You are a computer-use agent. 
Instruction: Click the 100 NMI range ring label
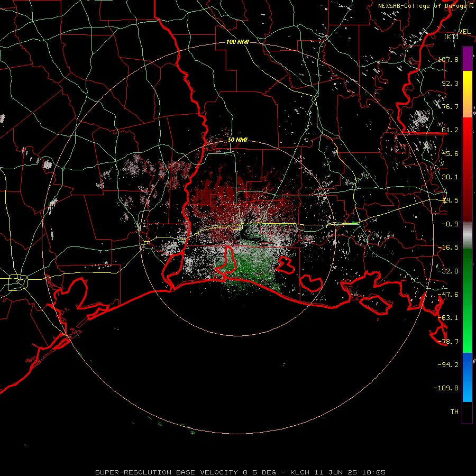tap(237, 42)
